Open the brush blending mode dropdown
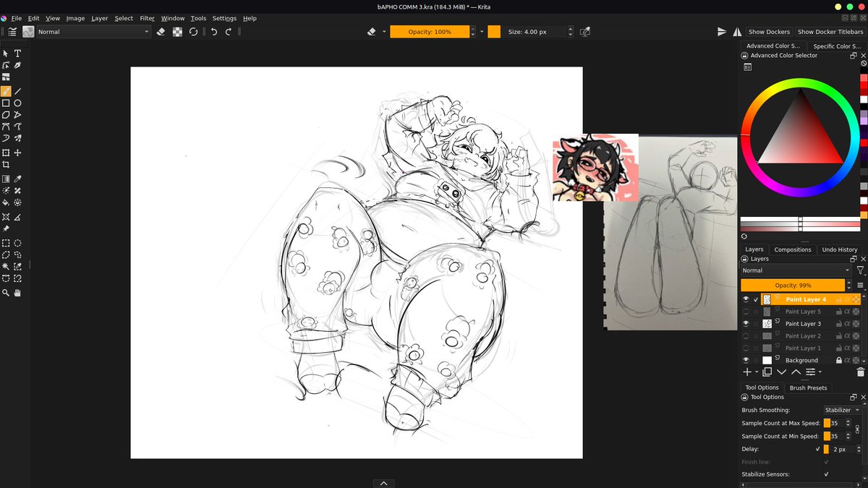Screen dimensions: 868x488 93,32
